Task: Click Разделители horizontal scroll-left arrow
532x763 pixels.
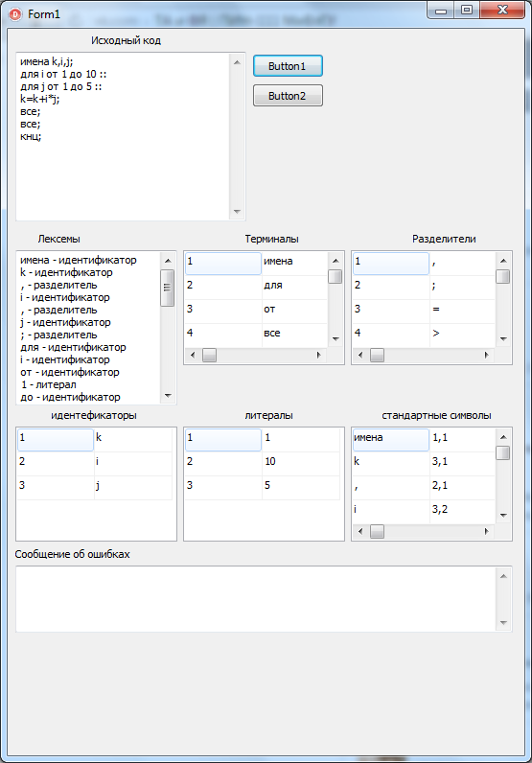Action: tap(360, 356)
